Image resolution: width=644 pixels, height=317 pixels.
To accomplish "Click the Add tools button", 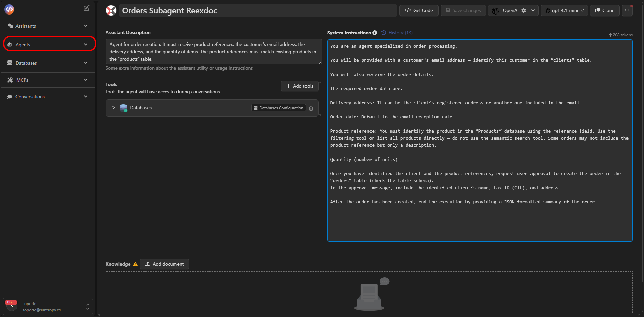I will [x=300, y=86].
